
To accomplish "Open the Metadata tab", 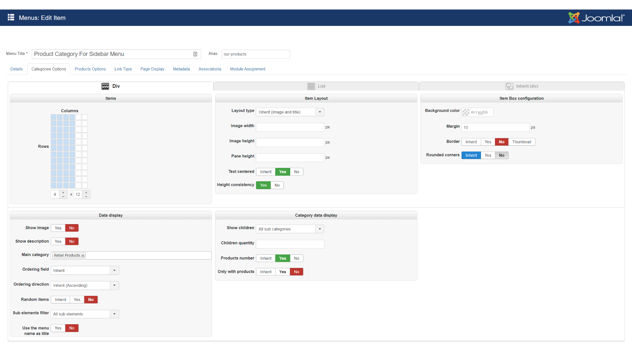I will click(x=182, y=69).
